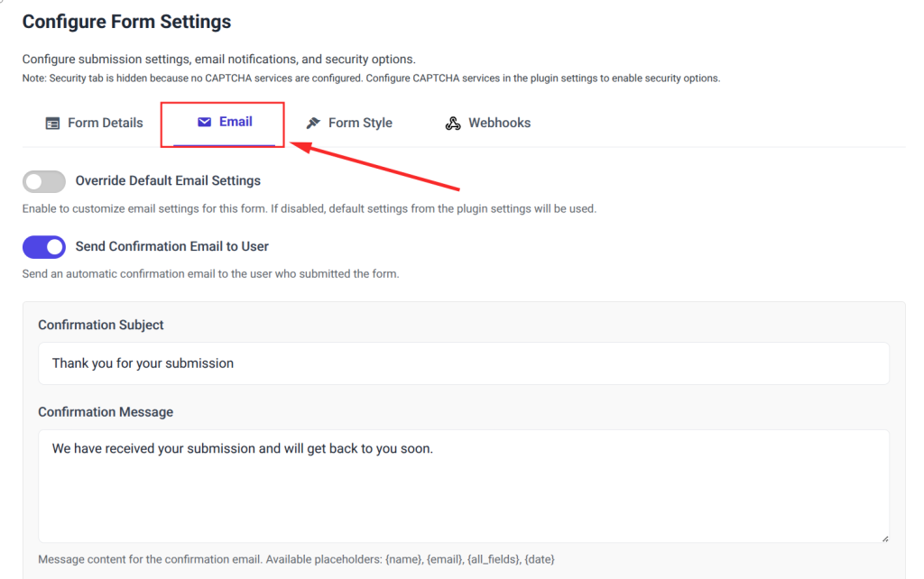Screen dimensions: 924x579
Task: Click inside the Confirmation Message textarea
Action: point(464,486)
